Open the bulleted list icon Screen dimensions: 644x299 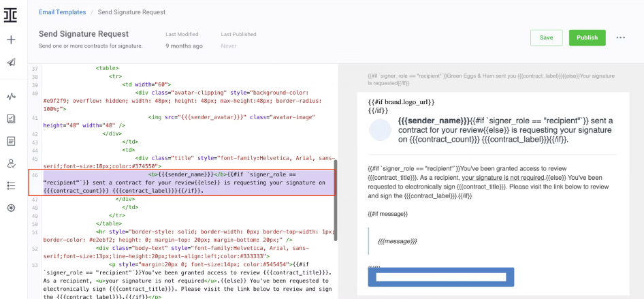coord(11,186)
